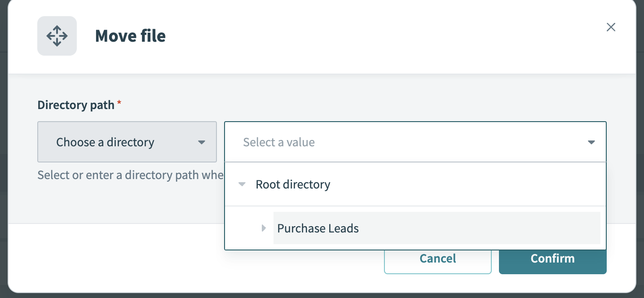Click the Move file dialog title
The image size is (644, 298).
130,36
